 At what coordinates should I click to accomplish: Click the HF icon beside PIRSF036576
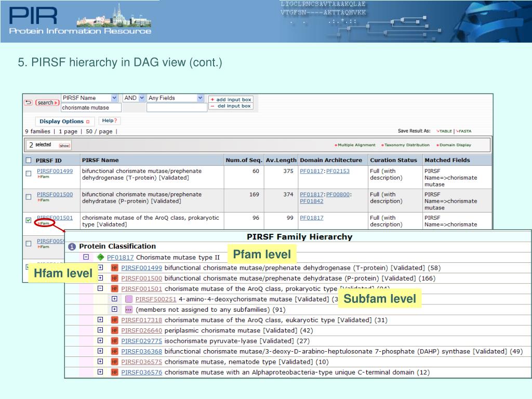(115, 373)
